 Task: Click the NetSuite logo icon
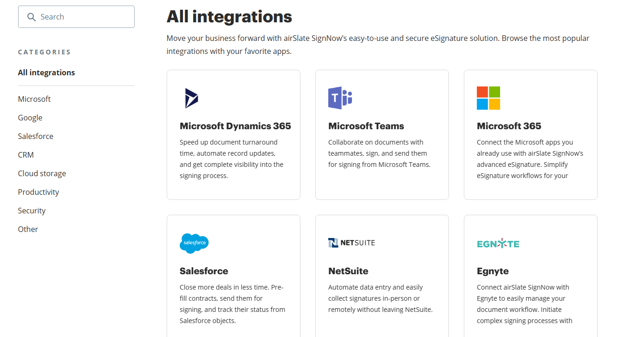click(x=351, y=242)
